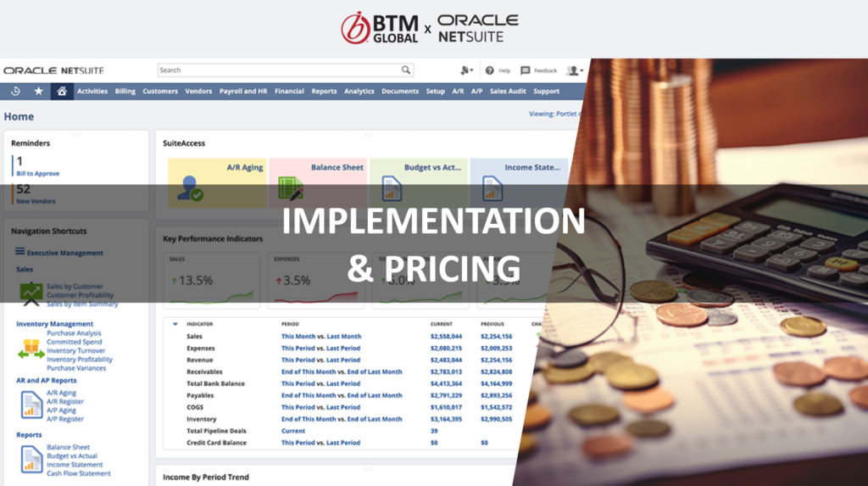Open the A/P Aging shortcut link
The width and height of the screenshot is (868, 486).
61,410
